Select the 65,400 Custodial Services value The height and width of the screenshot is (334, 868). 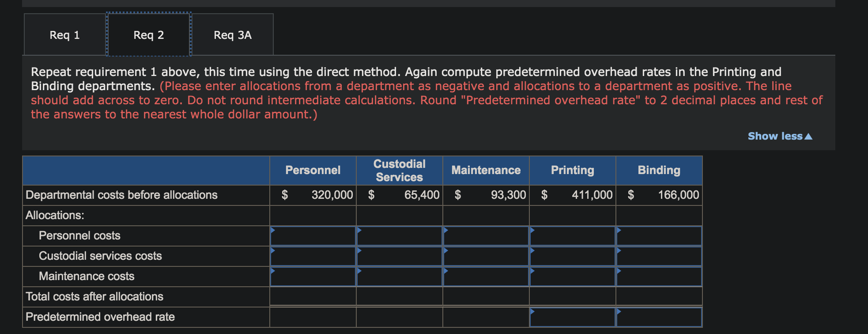click(x=422, y=195)
